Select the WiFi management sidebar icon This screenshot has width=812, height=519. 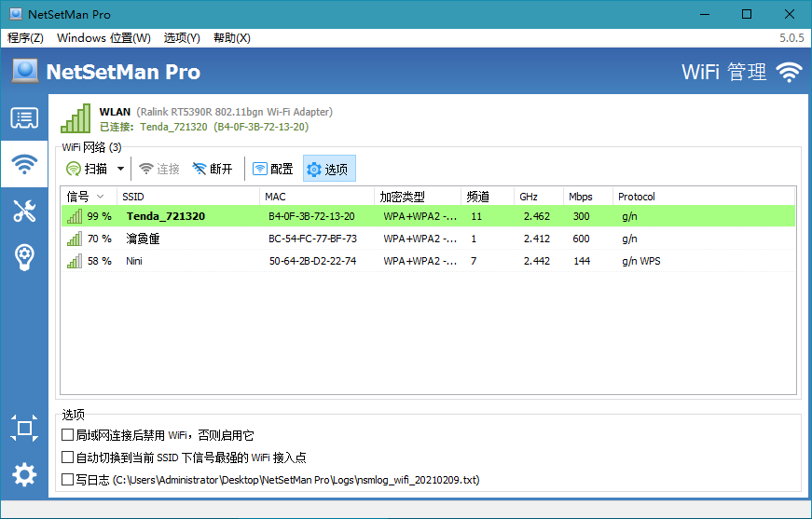(24, 165)
